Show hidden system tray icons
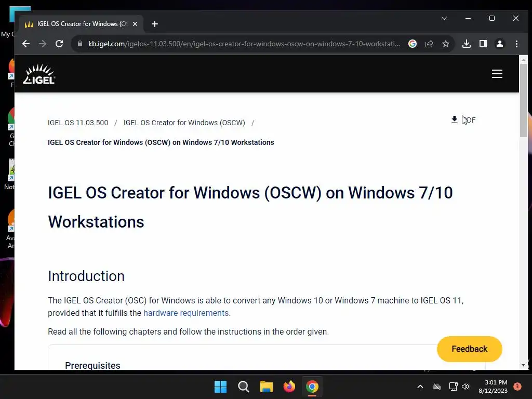Image resolution: width=532 pixels, height=399 pixels. 420,387
